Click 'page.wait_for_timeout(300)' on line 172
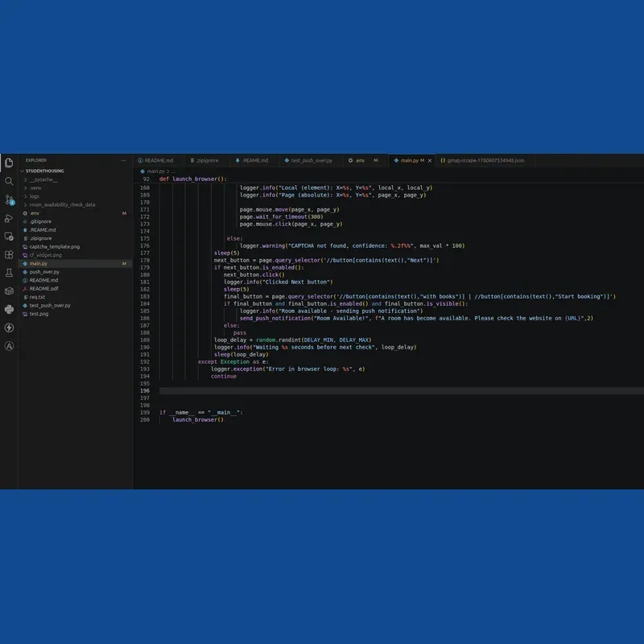The image size is (644, 644). [281, 217]
